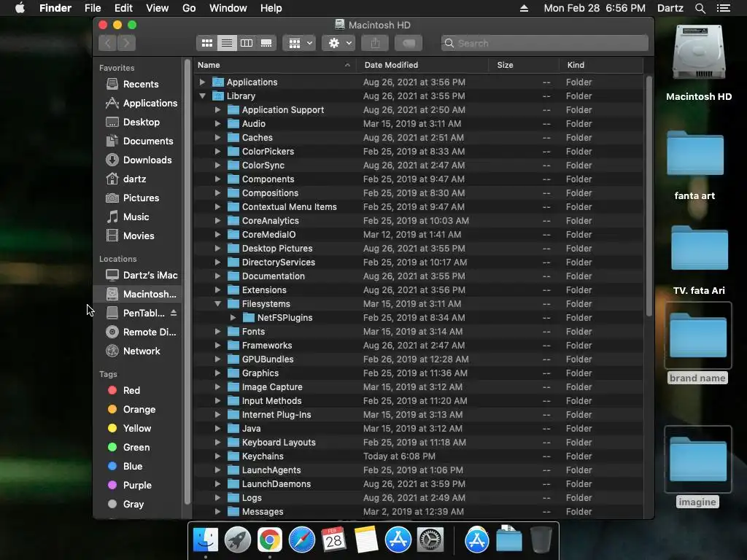Open the group-by arrangement dropdown
The height and width of the screenshot is (560, 747).
pos(300,43)
